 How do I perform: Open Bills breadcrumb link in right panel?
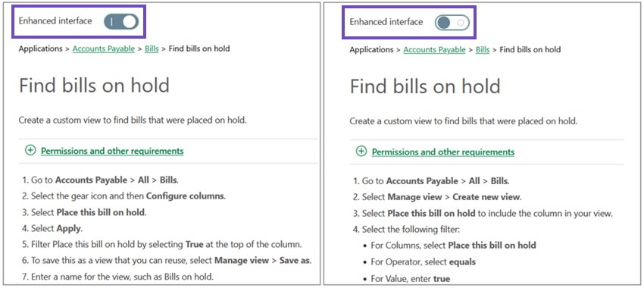[483, 50]
